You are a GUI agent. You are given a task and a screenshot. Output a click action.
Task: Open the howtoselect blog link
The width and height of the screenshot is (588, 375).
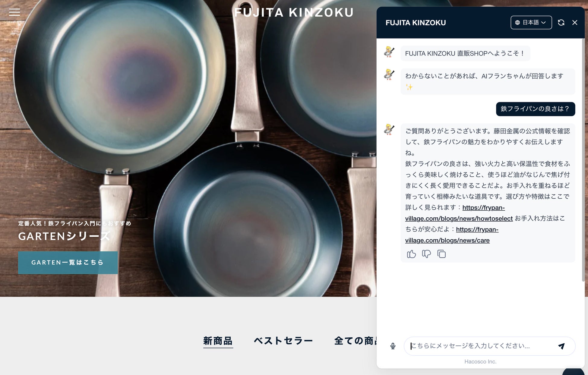[x=459, y=219]
